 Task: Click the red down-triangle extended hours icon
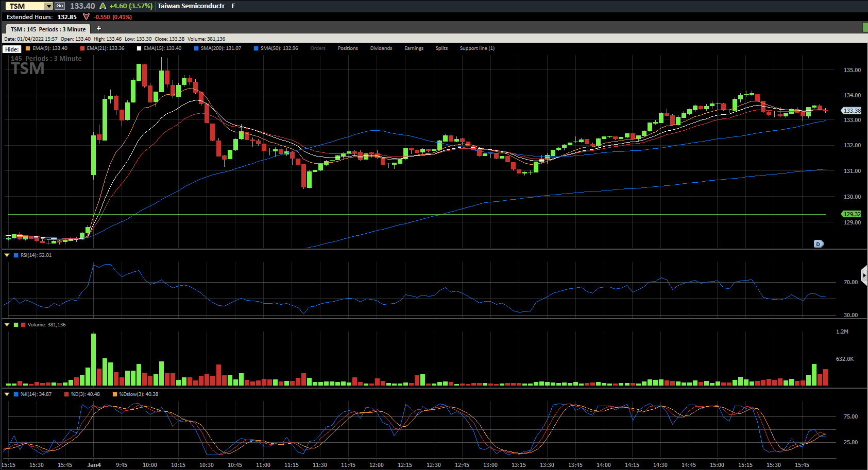click(86, 17)
